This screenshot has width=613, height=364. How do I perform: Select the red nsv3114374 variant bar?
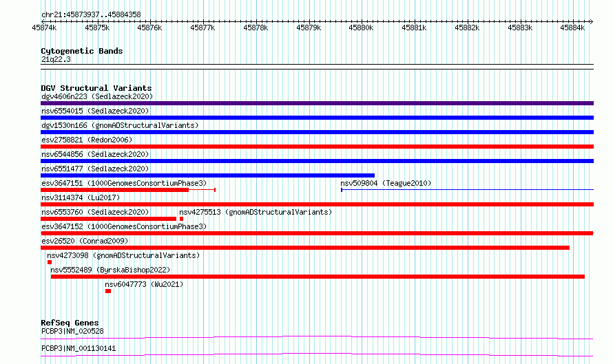(x=317, y=204)
